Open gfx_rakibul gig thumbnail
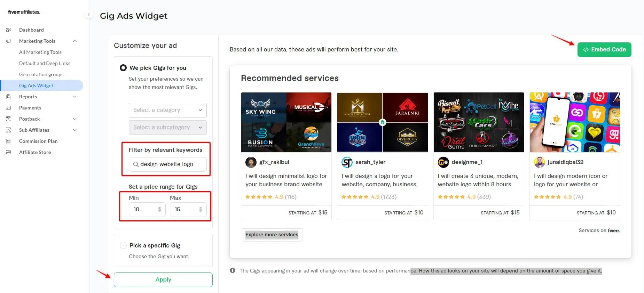 pyautogui.click(x=286, y=122)
